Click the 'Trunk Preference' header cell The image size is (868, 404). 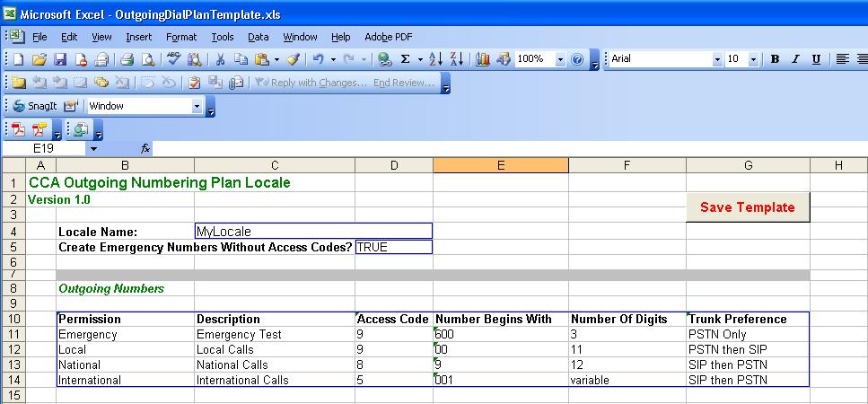748,320
